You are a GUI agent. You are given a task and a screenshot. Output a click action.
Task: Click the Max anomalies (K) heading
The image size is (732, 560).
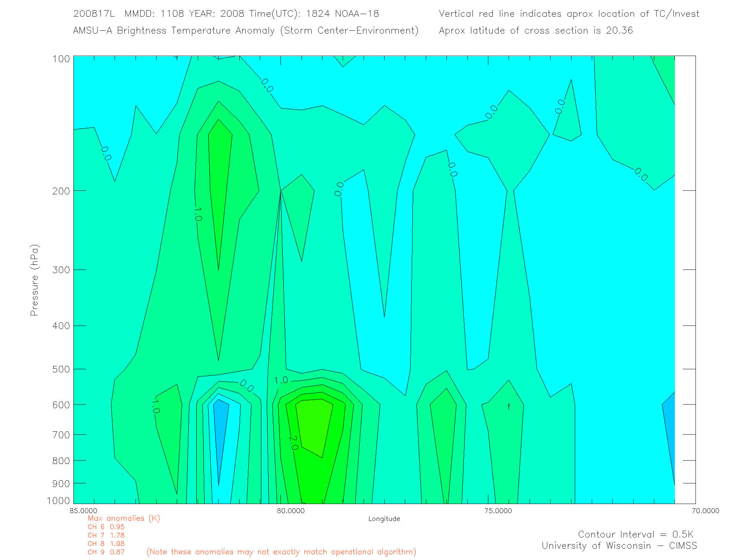pyautogui.click(x=124, y=518)
